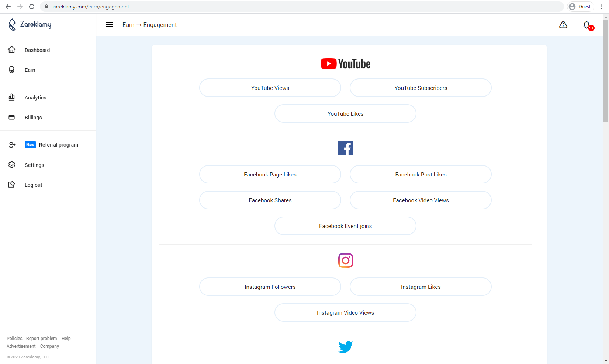Open the Help footer link

tap(66, 339)
